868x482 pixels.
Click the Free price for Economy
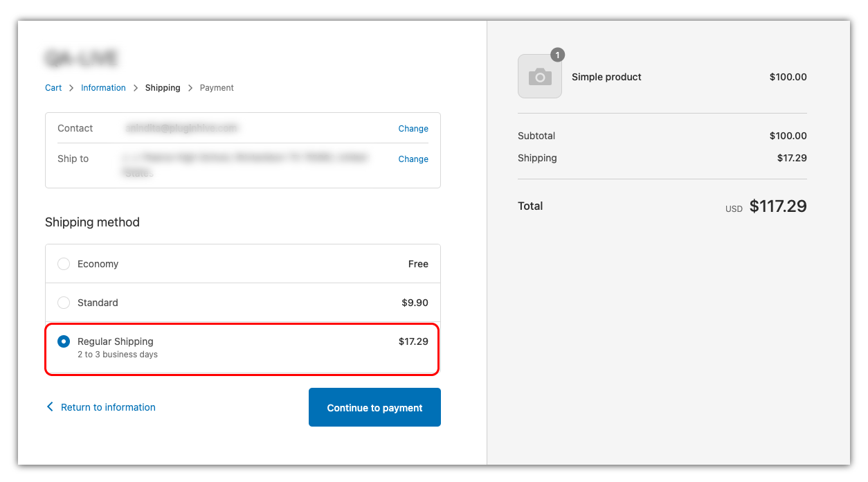click(418, 264)
